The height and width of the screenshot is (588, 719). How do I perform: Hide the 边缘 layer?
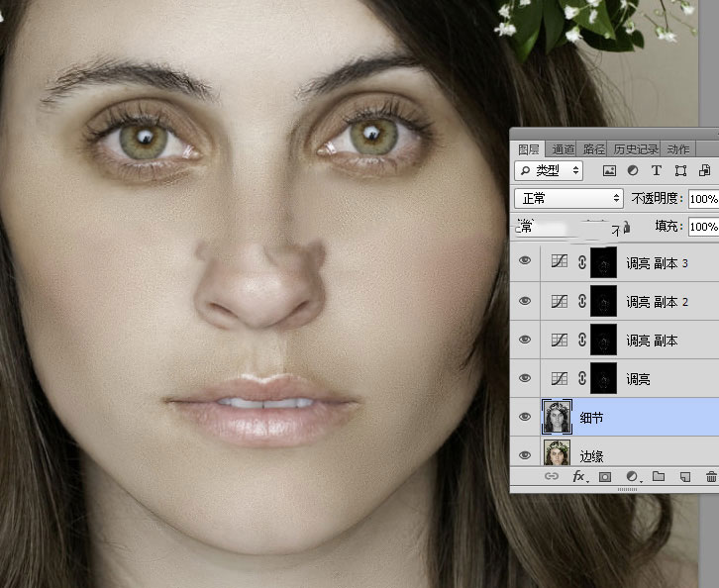click(525, 455)
